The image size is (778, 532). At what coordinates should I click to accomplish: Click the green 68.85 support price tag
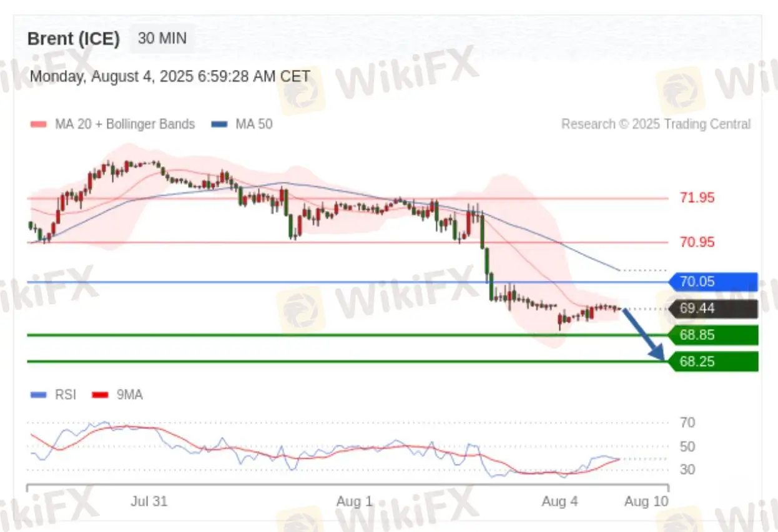click(713, 335)
